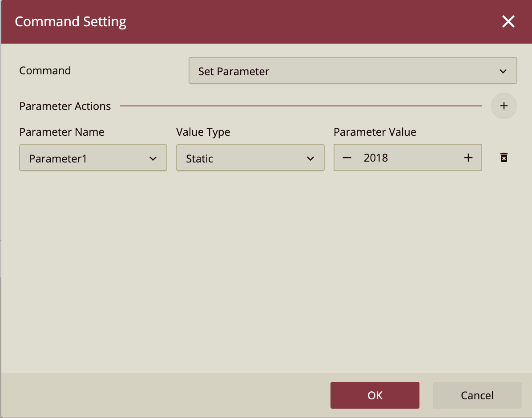Click the chevron on the Command dropdown
532x418 pixels.
coord(503,71)
